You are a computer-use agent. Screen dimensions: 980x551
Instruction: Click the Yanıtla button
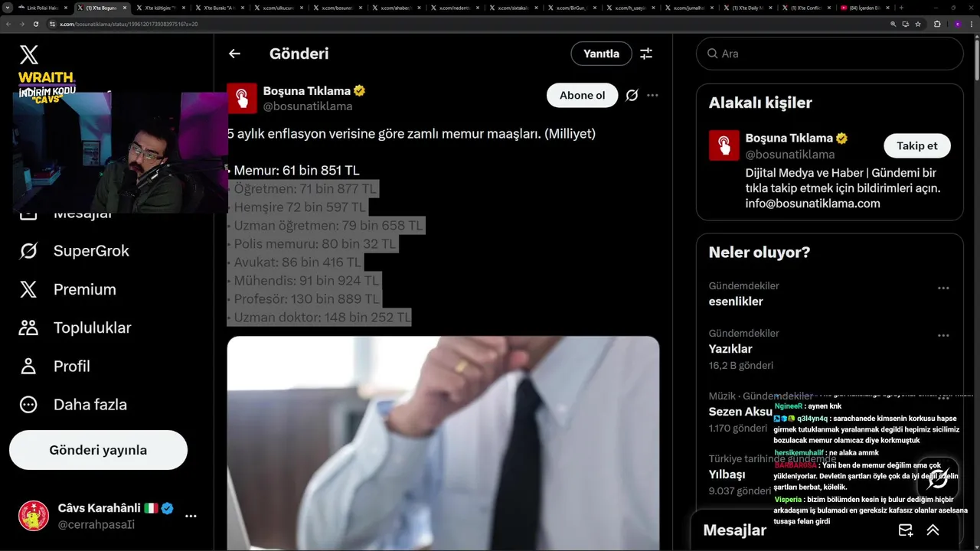pyautogui.click(x=601, y=54)
